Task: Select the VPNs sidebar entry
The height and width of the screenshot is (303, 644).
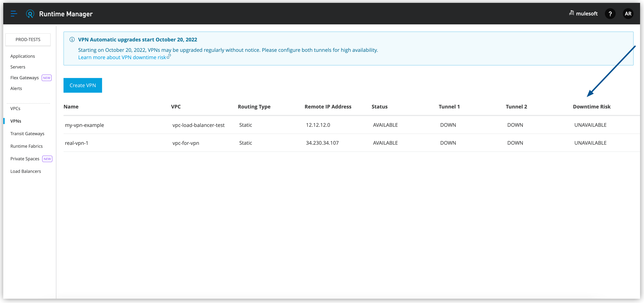Action: pyautogui.click(x=16, y=121)
